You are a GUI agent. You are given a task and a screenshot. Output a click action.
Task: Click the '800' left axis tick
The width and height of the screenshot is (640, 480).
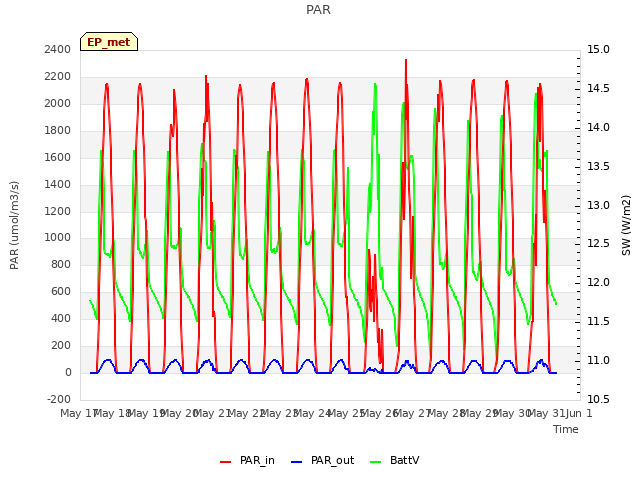(x=61, y=265)
